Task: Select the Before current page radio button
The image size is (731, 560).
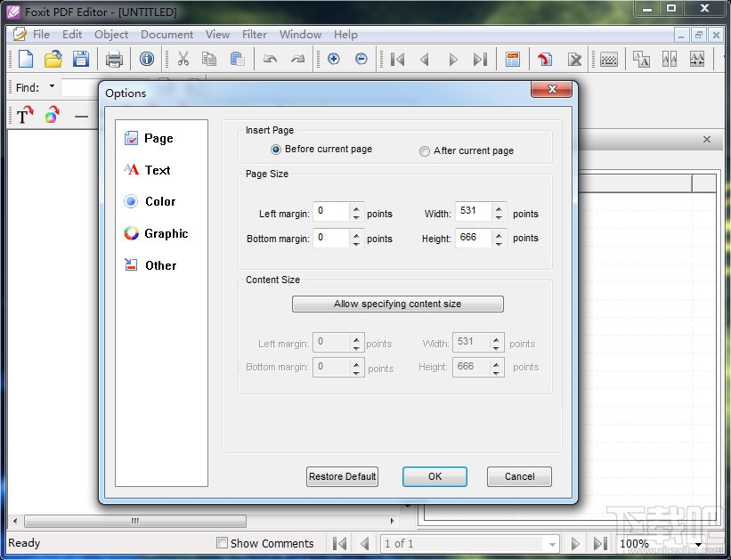Action: 276,150
